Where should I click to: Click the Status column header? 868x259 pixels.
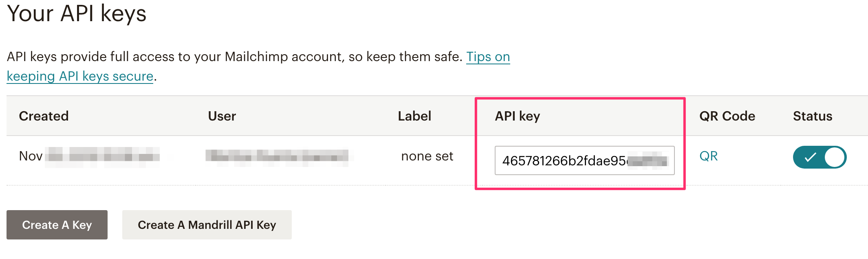pyautogui.click(x=812, y=116)
